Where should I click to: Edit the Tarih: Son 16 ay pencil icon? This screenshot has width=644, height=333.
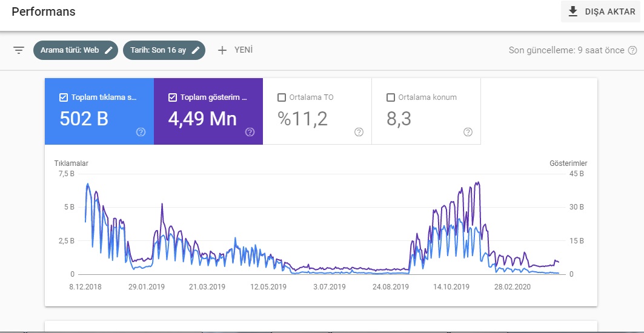coord(196,50)
